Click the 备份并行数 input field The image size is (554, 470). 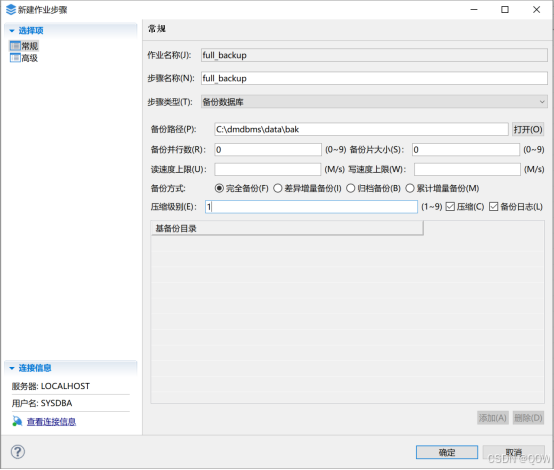(x=268, y=149)
